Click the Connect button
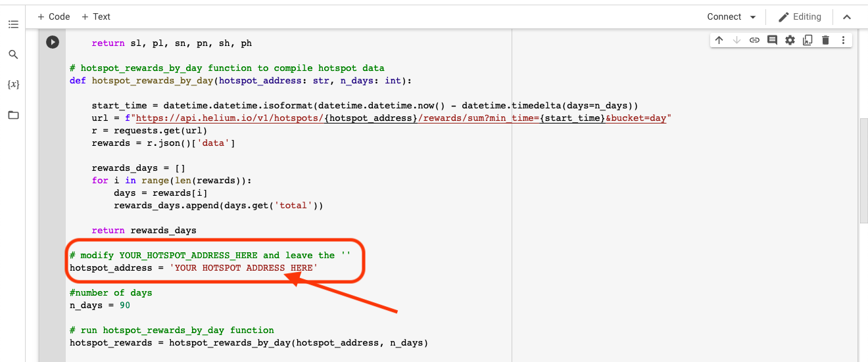 [x=724, y=17]
